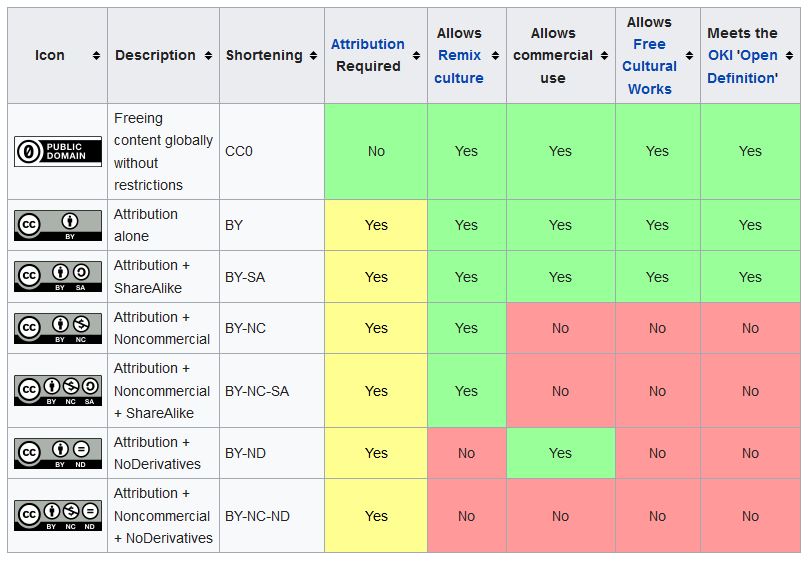Click the CC BY-NC-SA license badge
The height and width of the screenshot is (561, 810).
pyautogui.click(x=58, y=391)
